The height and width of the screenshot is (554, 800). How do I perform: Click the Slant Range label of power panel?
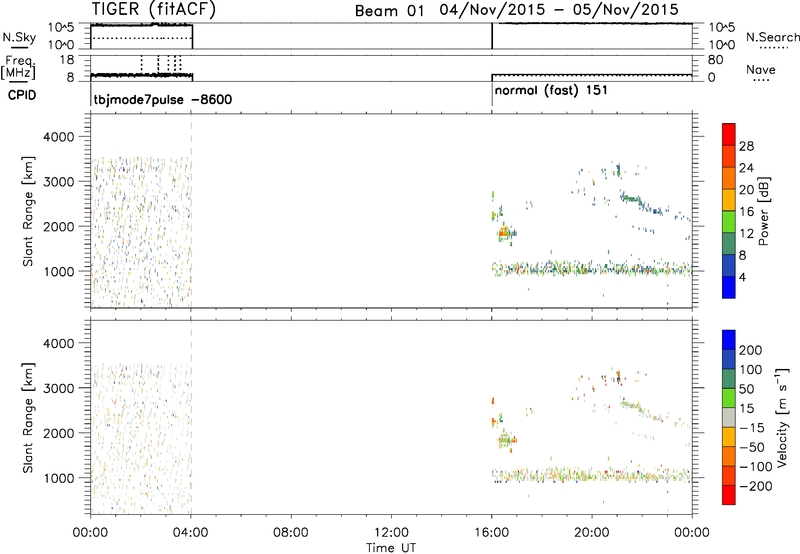point(28,211)
